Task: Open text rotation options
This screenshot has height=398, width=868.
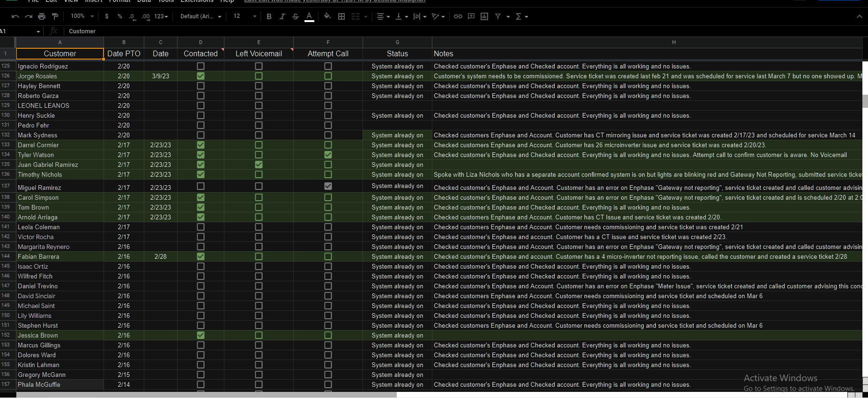Action: pyautogui.click(x=438, y=16)
